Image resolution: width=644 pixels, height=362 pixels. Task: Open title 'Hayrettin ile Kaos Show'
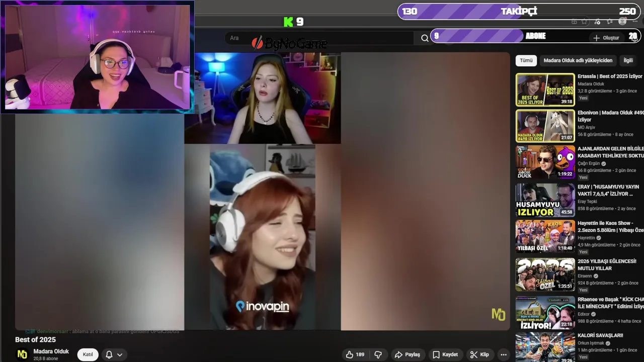point(611,227)
